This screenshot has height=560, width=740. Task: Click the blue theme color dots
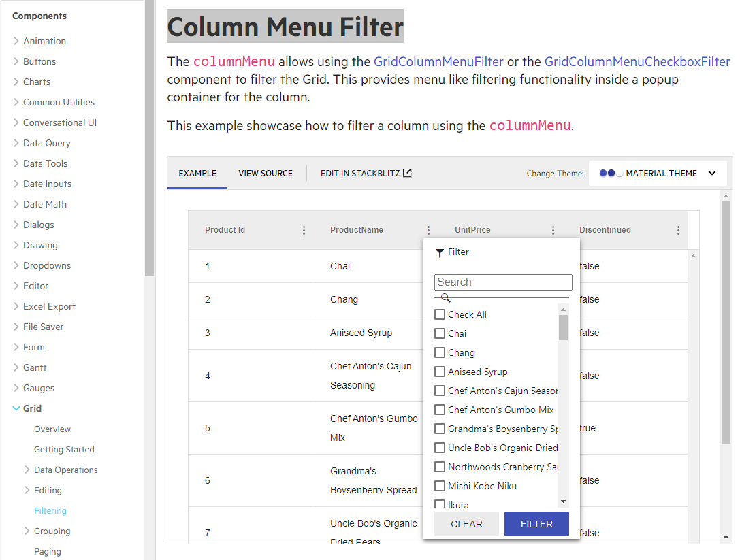click(609, 173)
